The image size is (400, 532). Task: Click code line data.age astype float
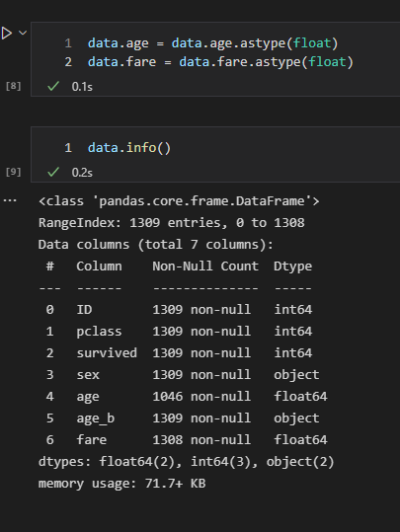213,43
